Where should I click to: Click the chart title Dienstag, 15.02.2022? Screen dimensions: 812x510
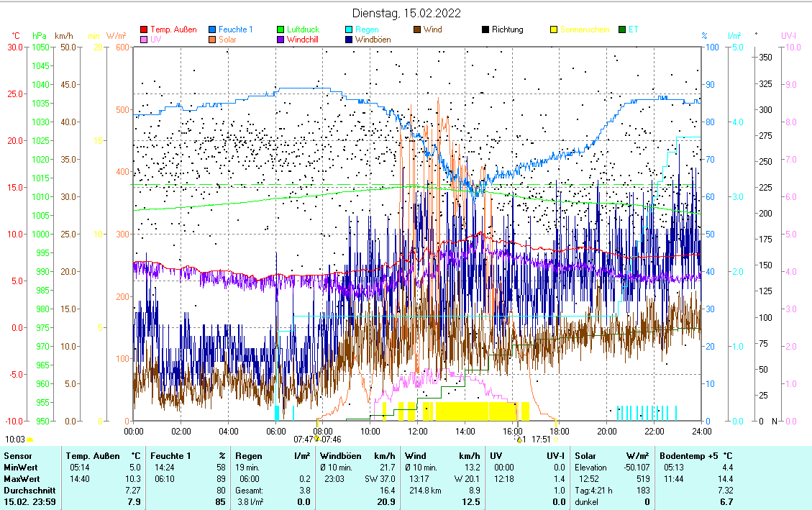click(406, 13)
